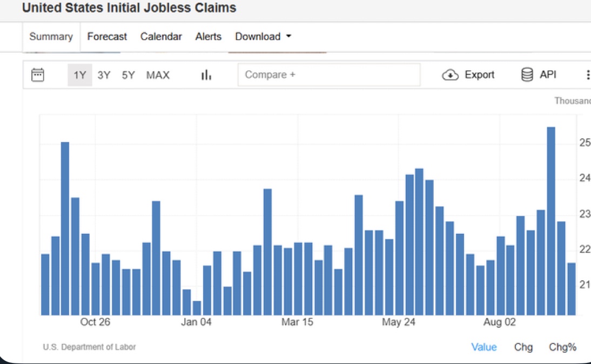Show MAX historical time range
The width and height of the screenshot is (591, 364).
click(x=158, y=75)
